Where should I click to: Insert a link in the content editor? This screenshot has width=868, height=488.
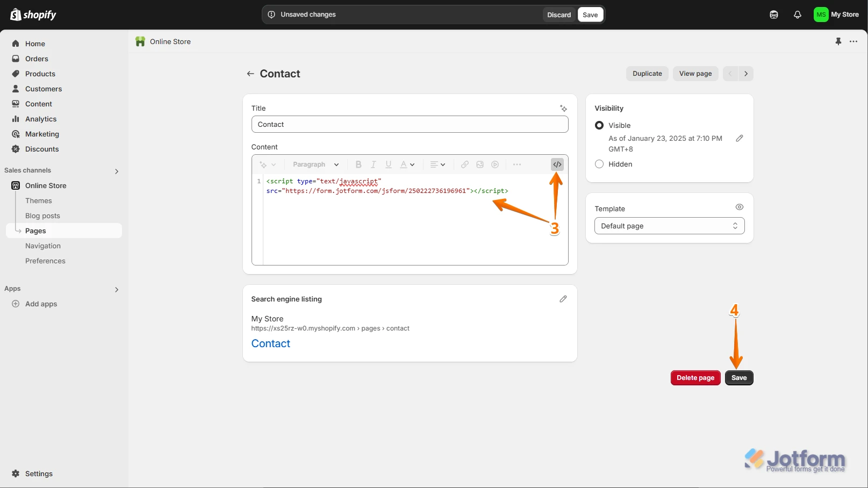(x=464, y=164)
